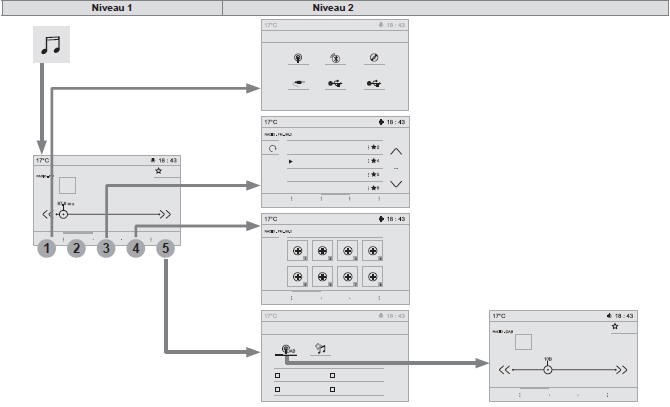Open the radio settings tab with antenna icon
Image resolution: width=670 pixels, height=407 pixels.
[x=287, y=349]
